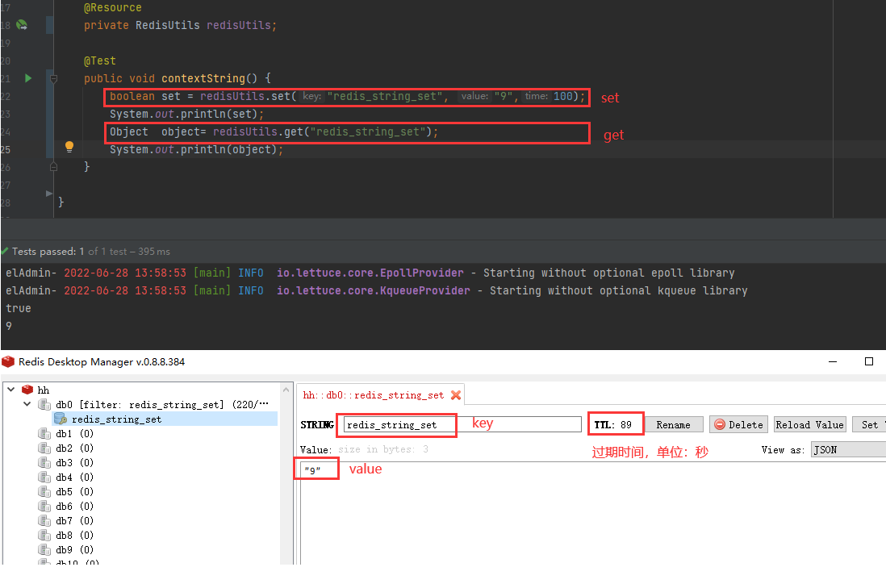Viewport: 886px width, 588px height.
Task: Click the Reload Value button
Action: point(809,425)
